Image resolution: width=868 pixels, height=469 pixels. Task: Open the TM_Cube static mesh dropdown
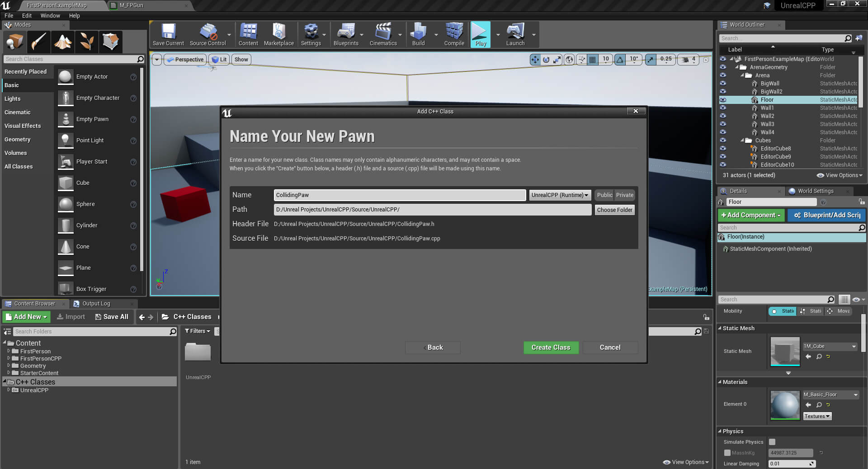(x=830, y=347)
